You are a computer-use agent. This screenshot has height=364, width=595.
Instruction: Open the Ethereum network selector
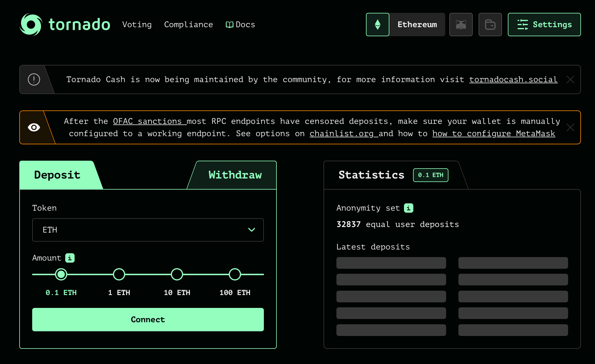[417, 25]
